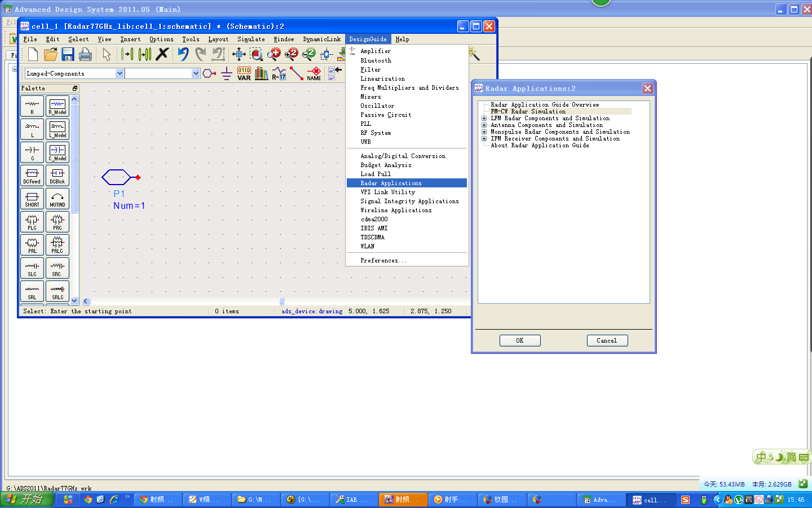
Task: Expand IFM Receiver Components and Simulation node
Action: pyautogui.click(x=484, y=138)
